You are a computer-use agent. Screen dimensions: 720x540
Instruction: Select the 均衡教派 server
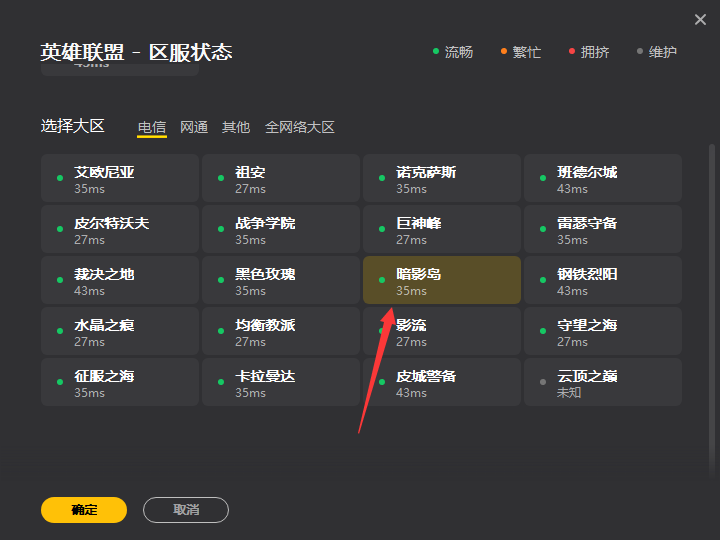click(281, 331)
